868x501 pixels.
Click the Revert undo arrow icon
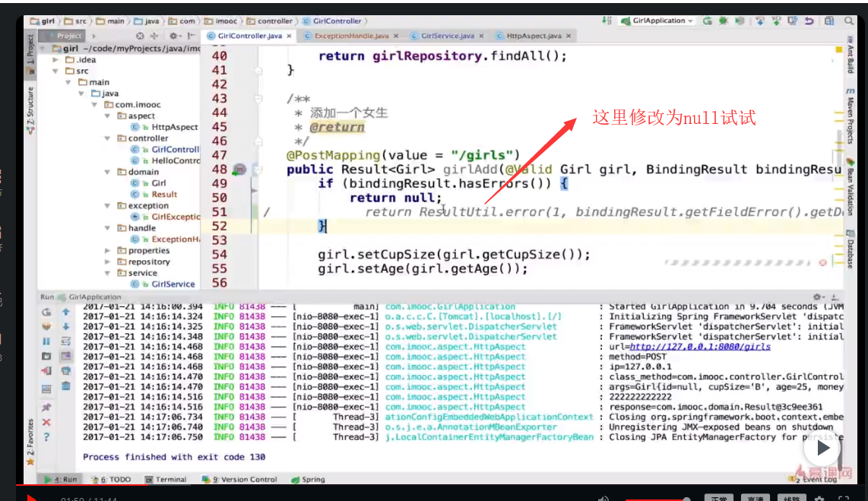tap(809, 21)
